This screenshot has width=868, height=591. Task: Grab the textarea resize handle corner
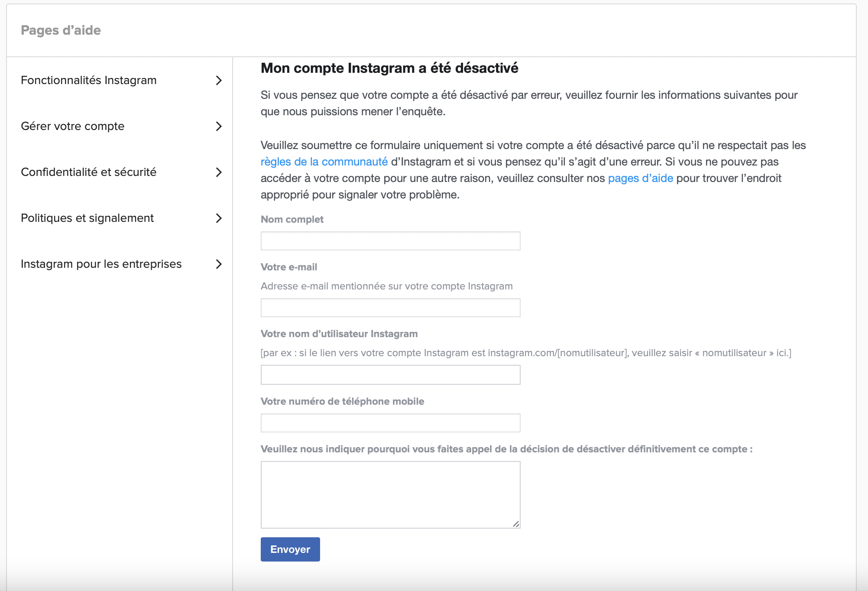pyautogui.click(x=516, y=524)
